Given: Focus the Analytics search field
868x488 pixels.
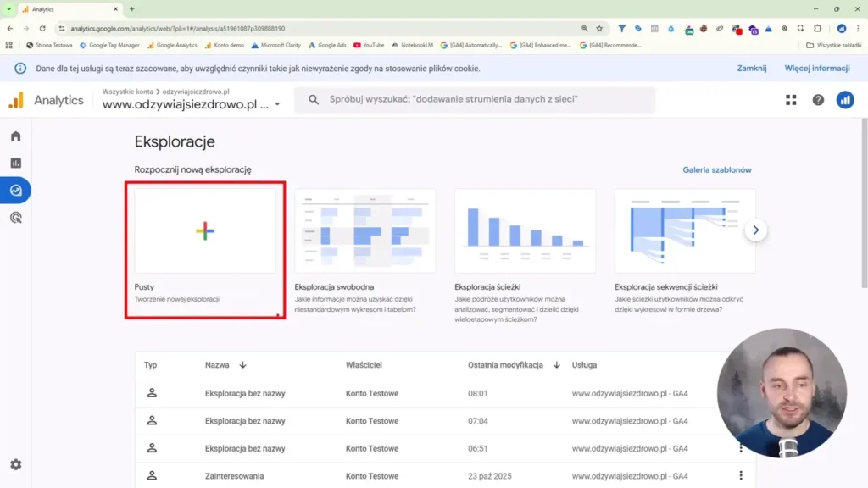Looking at the screenshot, I should click(x=475, y=100).
